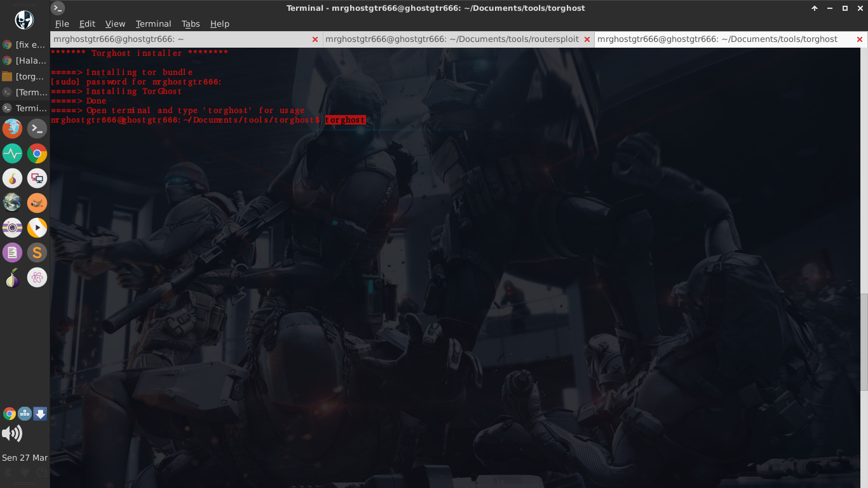Open the green system monitor pulse icon
This screenshot has height=488, width=868.
(12, 154)
